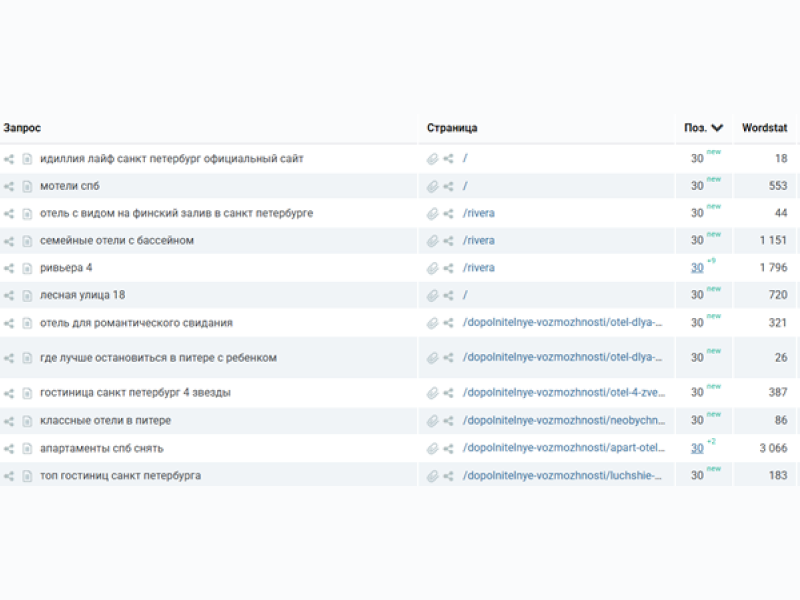Click the share icon beside query "мотели спб"

click(9, 186)
